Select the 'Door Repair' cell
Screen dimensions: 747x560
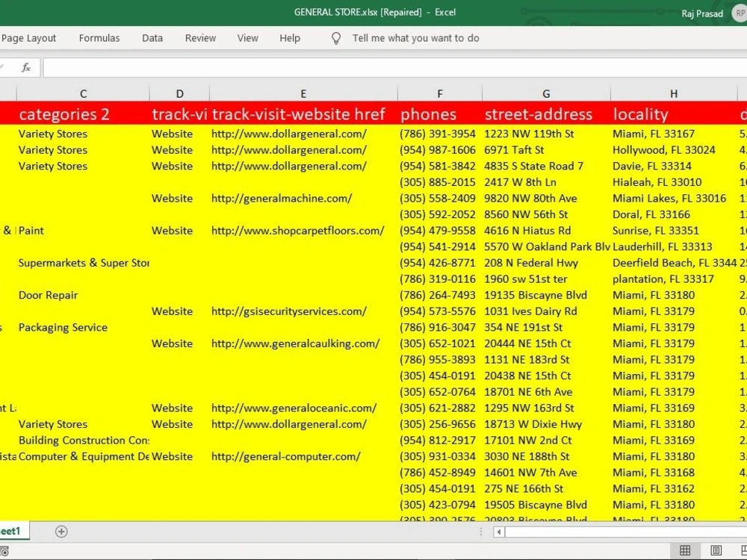click(84, 295)
